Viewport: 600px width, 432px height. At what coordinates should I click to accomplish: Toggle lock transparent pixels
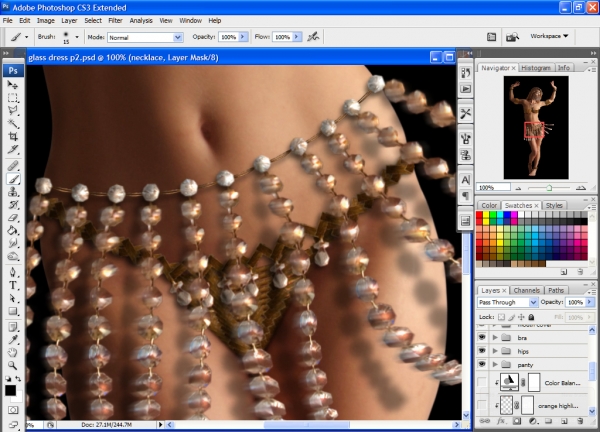pyautogui.click(x=501, y=317)
